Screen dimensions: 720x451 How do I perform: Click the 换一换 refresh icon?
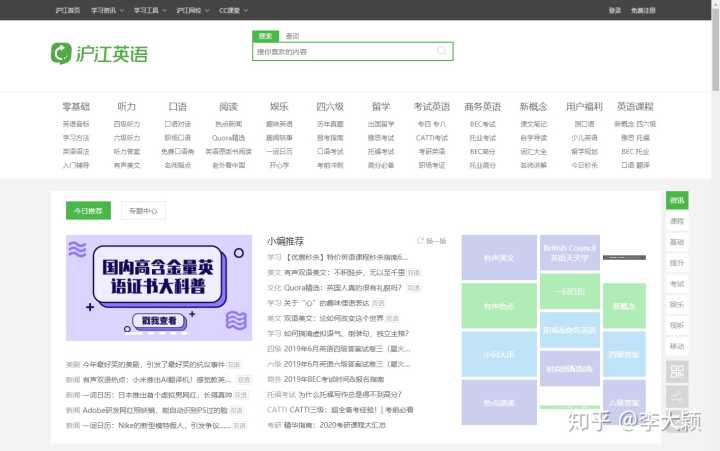coord(420,241)
